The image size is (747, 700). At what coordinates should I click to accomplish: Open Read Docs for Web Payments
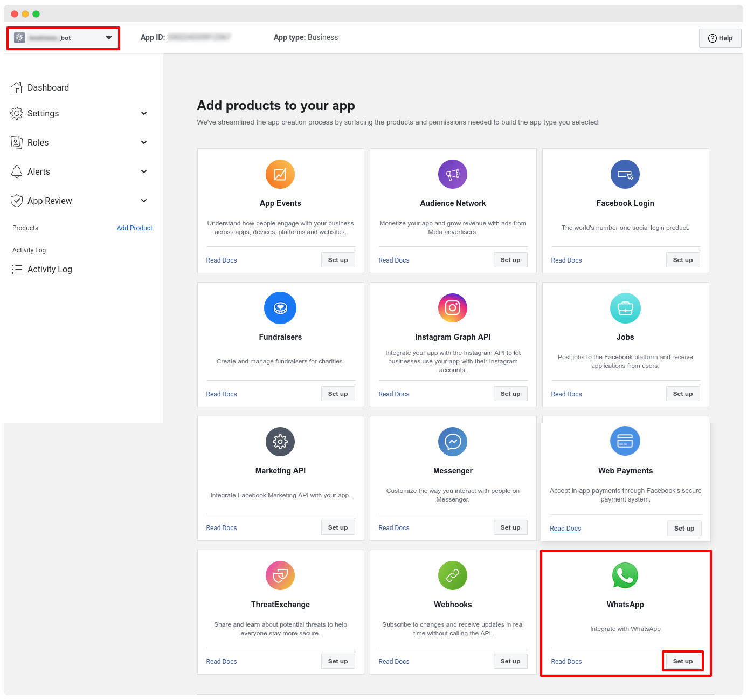[x=565, y=529]
